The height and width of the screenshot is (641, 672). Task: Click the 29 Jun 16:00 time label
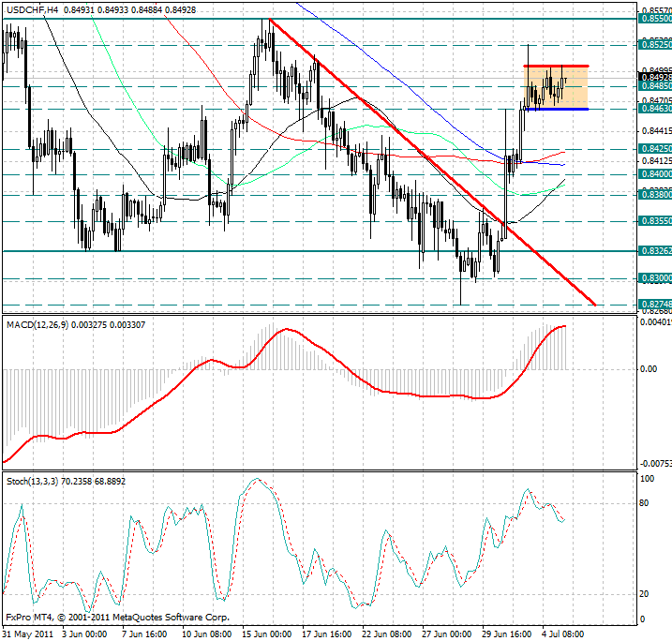[x=506, y=634]
